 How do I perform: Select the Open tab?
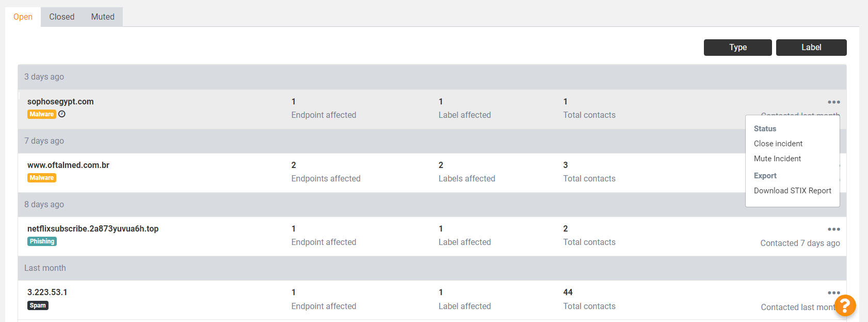click(23, 17)
